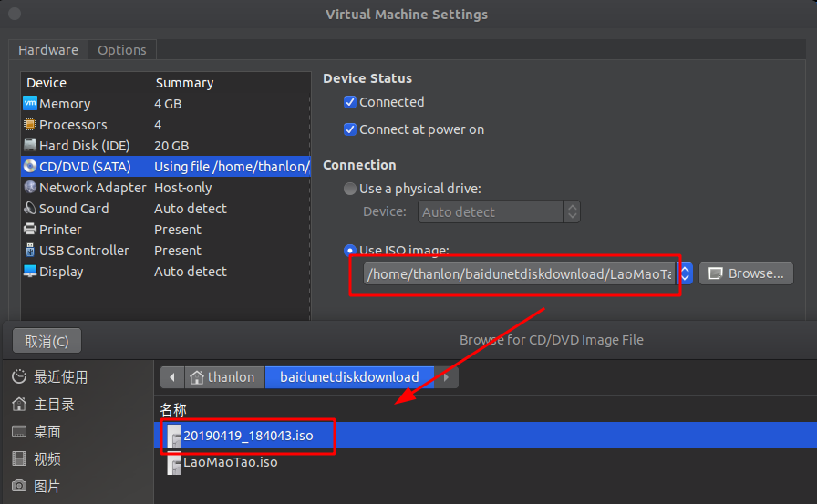817x504 pixels.
Task: Click the file icon of LaoMaoTao.iso
Action: [174, 463]
